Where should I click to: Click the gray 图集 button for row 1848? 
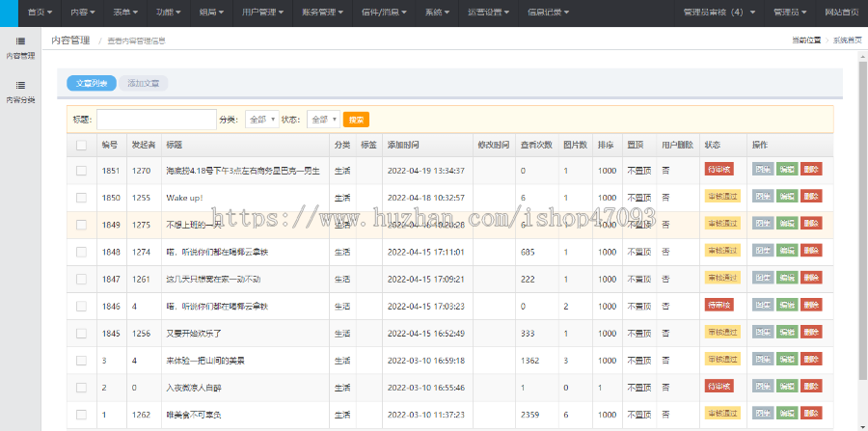tap(763, 251)
